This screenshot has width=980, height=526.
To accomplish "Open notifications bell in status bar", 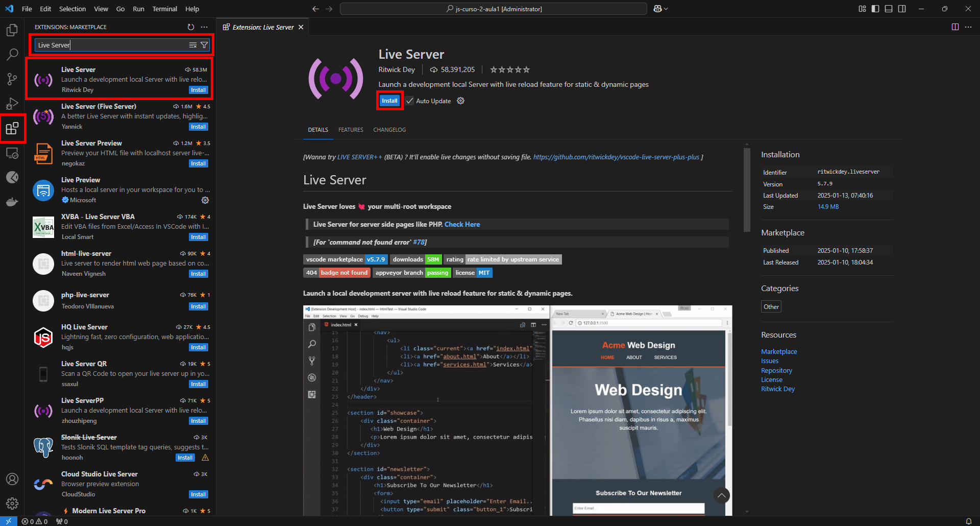I will 968,521.
